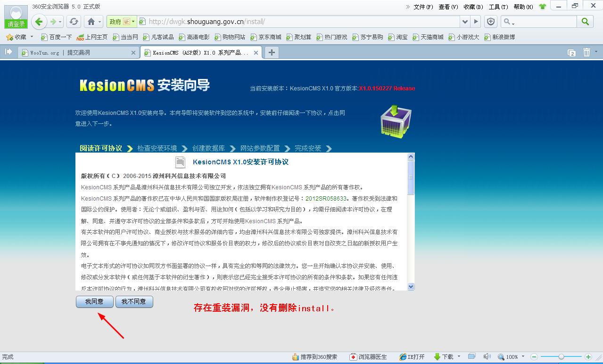Click the 我同意 button

94,302
